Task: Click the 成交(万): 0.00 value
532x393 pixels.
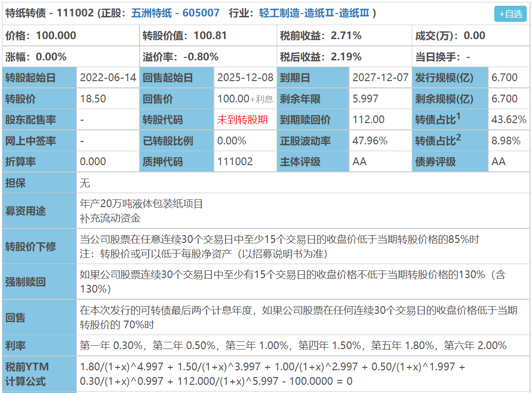Action: pyautogui.click(x=450, y=36)
